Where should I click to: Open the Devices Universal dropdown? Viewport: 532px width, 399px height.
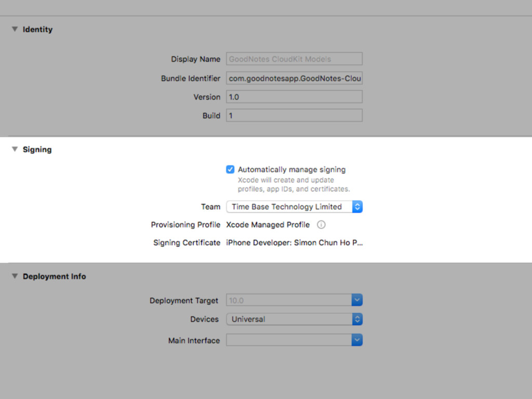pyautogui.click(x=294, y=319)
